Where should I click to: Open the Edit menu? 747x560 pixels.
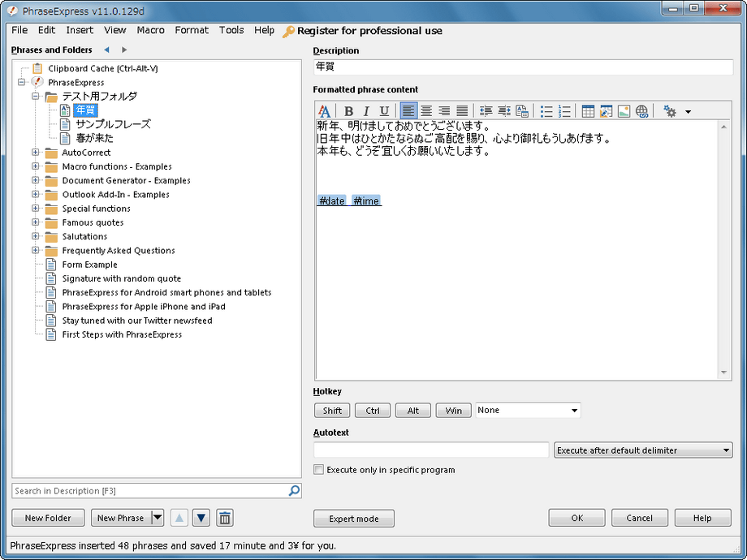coord(47,30)
